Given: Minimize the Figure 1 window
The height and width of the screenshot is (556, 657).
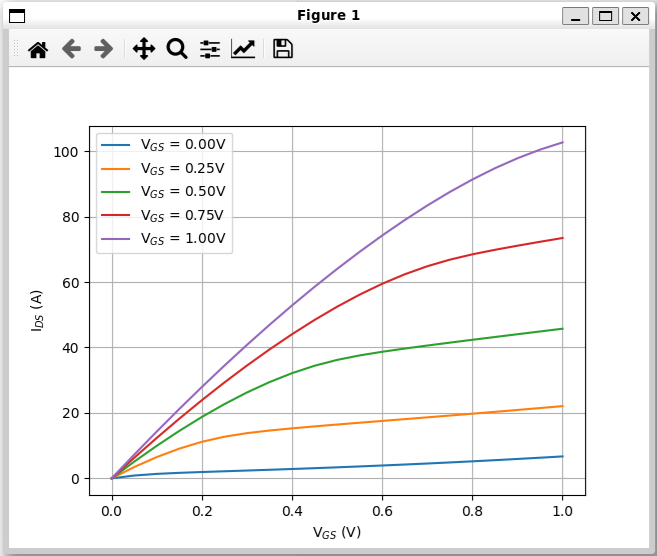Looking at the screenshot, I should click(575, 16).
